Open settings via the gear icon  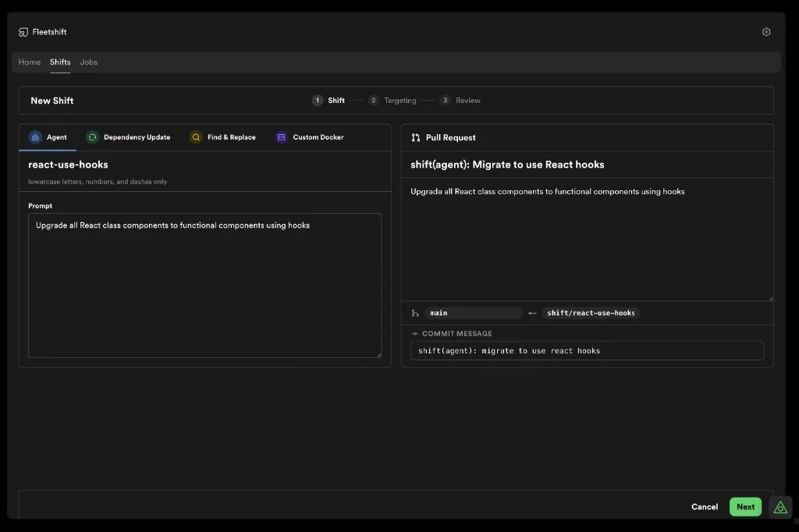pyautogui.click(x=766, y=32)
